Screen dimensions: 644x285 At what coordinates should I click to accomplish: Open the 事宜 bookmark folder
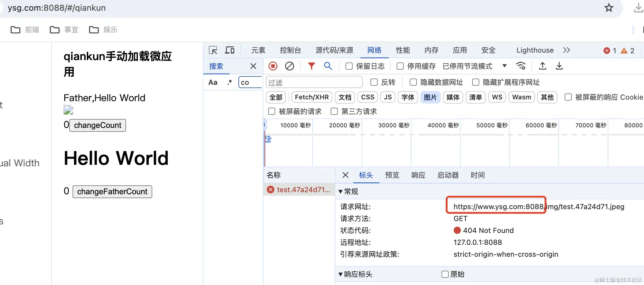[64, 30]
